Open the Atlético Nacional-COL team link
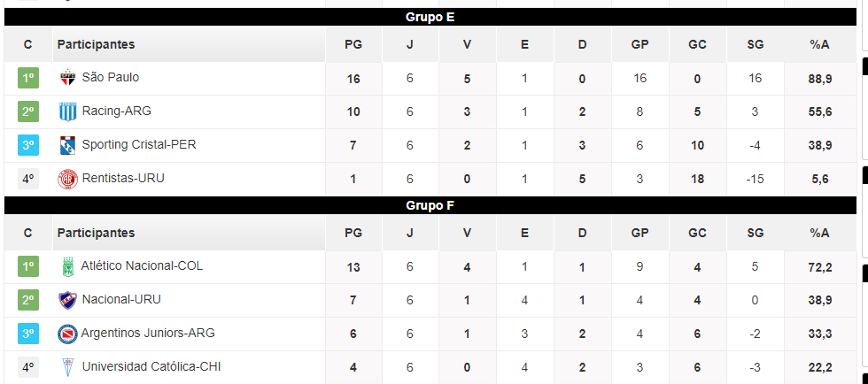This screenshot has width=868, height=384. (142, 265)
